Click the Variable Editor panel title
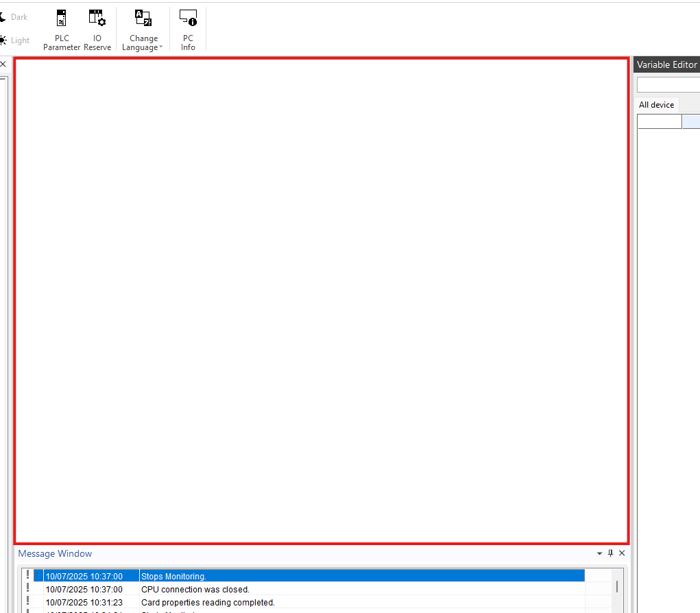700x613 pixels. click(666, 64)
